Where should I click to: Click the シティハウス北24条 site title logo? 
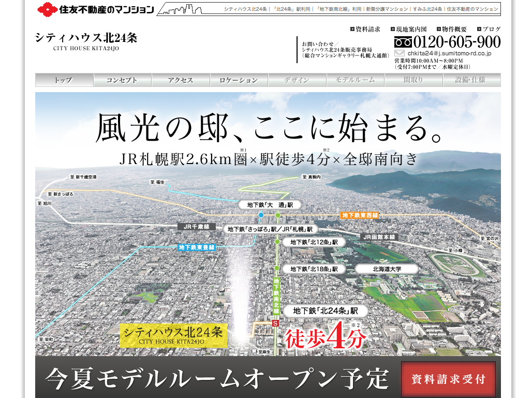86,41
